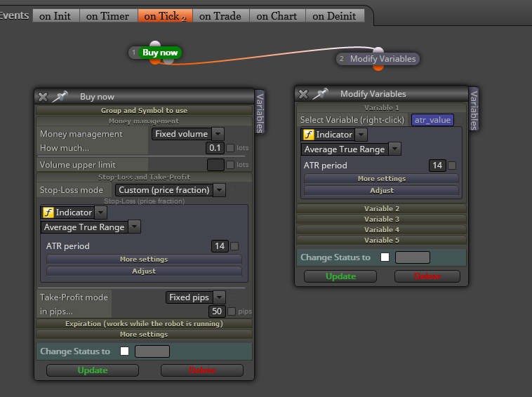Toggle checkbox next to How much lots value

[230, 148]
